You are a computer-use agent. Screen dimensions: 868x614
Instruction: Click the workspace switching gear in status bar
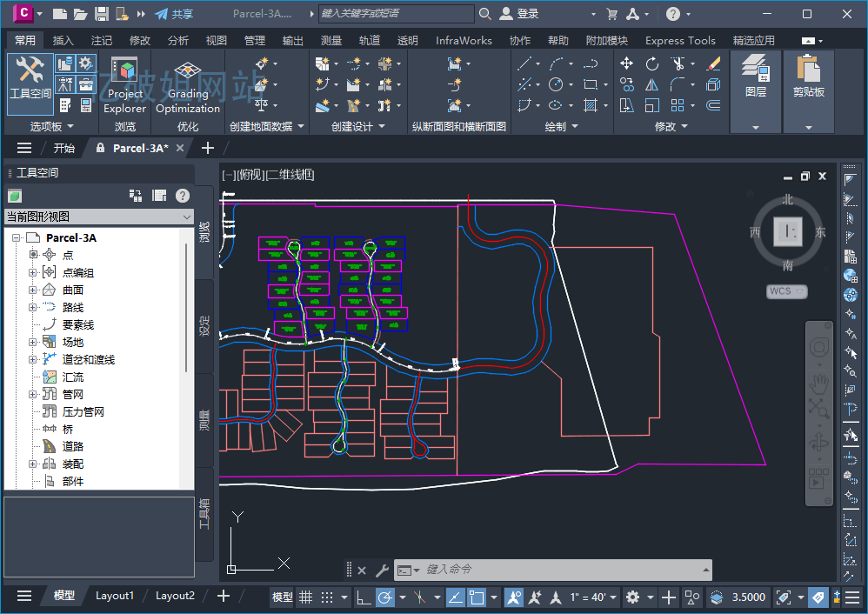point(632,597)
